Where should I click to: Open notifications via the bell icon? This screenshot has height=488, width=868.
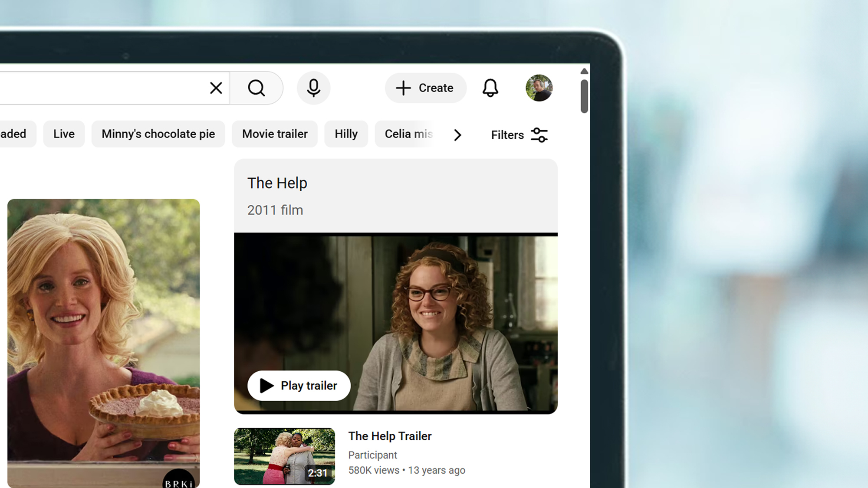490,88
